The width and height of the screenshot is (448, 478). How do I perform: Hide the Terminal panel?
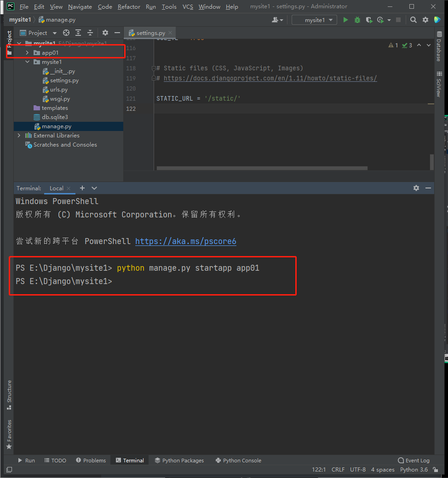(x=428, y=188)
